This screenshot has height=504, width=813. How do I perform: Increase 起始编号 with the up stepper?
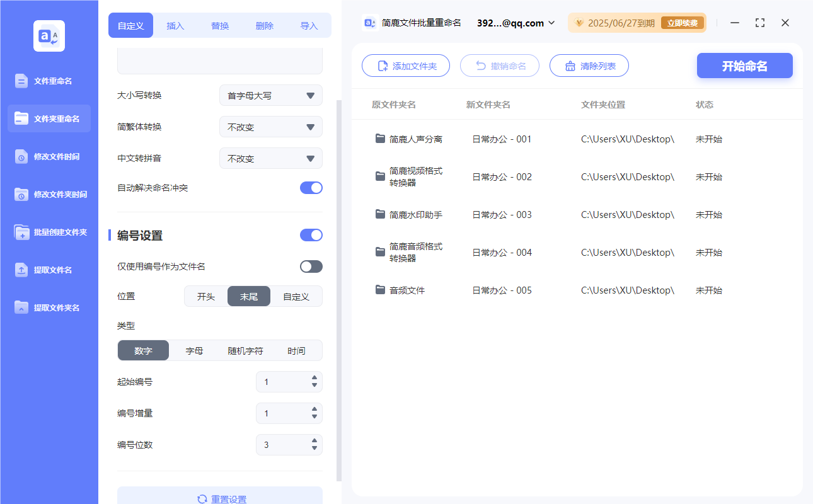click(313, 378)
